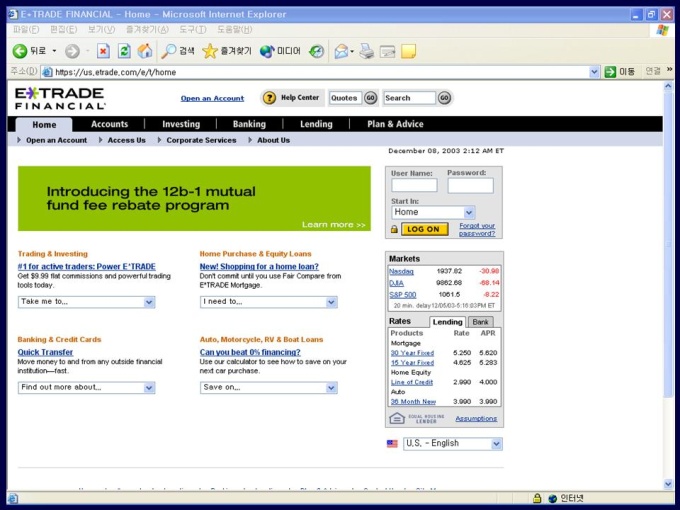Click the Edit page toolbar icon
The image size is (680, 510).
(x=387, y=52)
